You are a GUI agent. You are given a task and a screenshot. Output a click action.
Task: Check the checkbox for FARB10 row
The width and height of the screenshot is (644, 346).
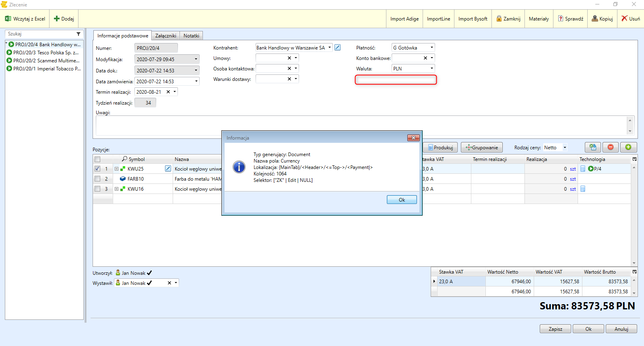(97, 179)
